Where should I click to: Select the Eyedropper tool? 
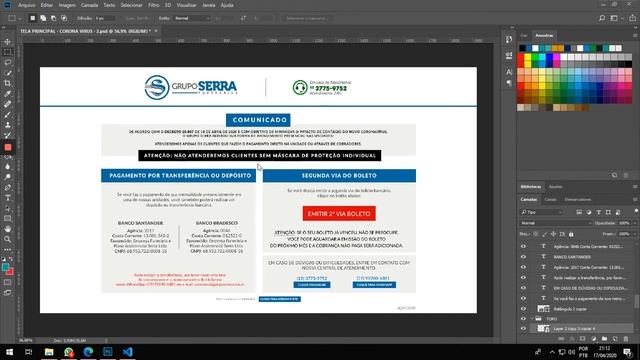pyautogui.click(x=7, y=94)
